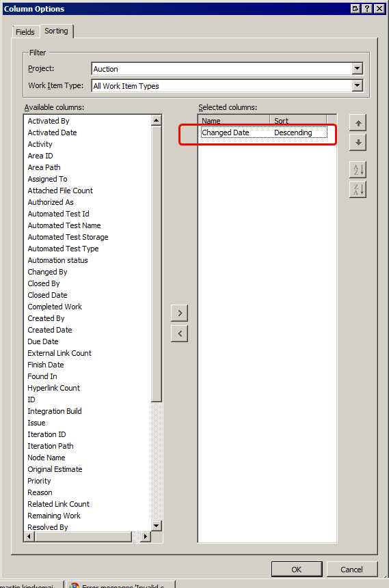Add column with right chevron button
The width and height of the screenshot is (389, 588).
click(x=180, y=313)
